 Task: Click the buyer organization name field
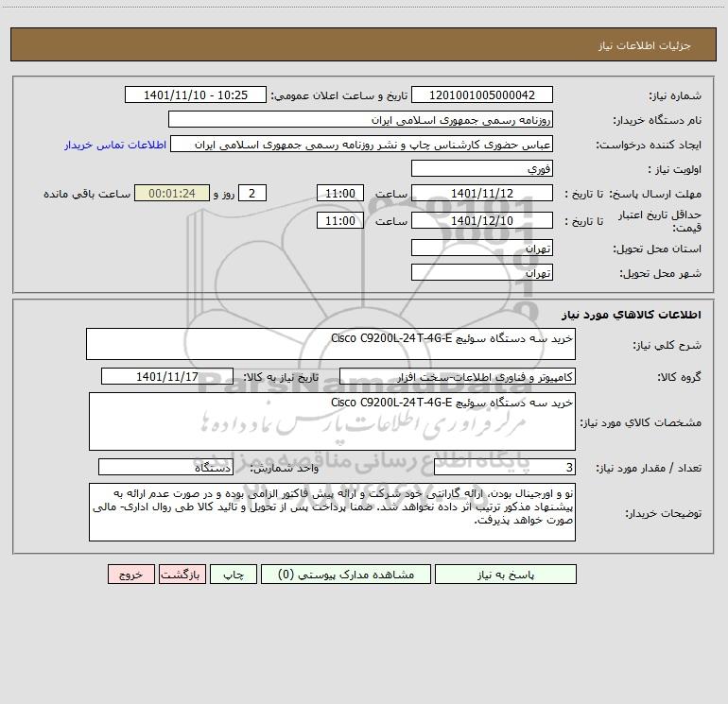pos(360,119)
